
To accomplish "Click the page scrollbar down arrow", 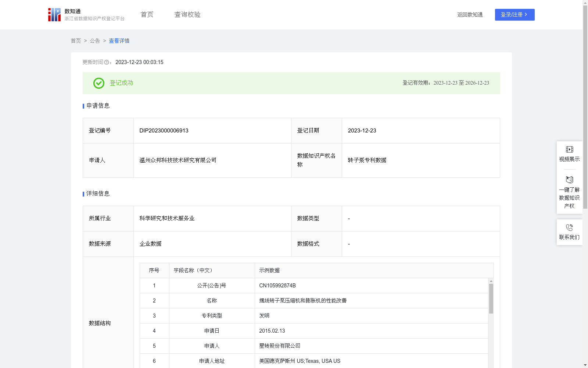I will point(585,365).
